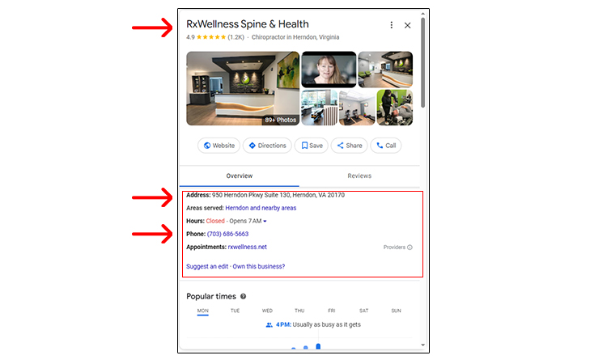Open the rxwellness.net appointments link

click(x=248, y=247)
